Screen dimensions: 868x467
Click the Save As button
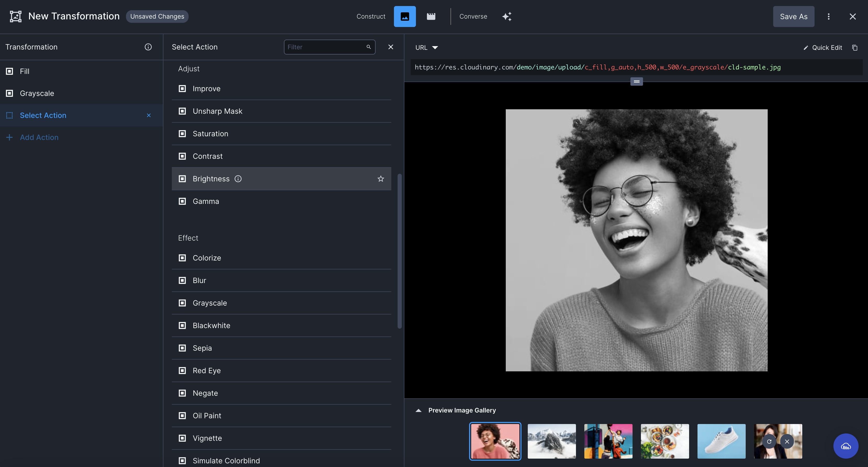[x=793, y=16]
